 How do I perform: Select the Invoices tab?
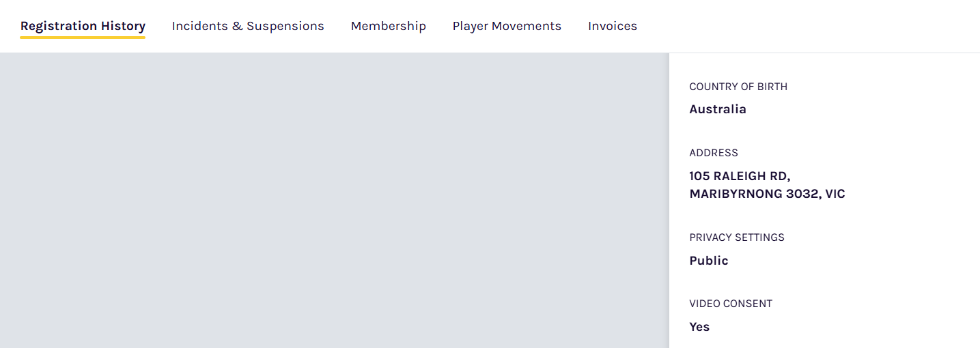tap(612, 26)
